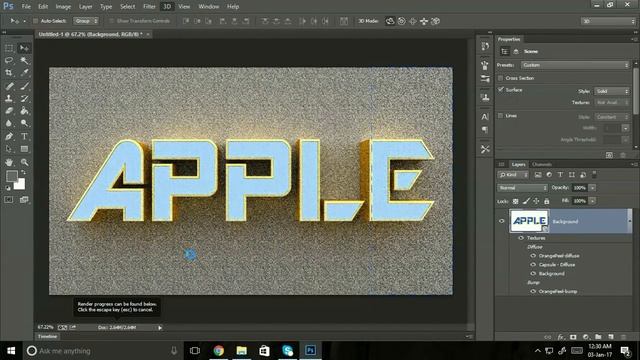This screenshot has height=360, width=640.
Task: Toggle Capsule - Diffuse texture visibility
Action: coord(533,265)
